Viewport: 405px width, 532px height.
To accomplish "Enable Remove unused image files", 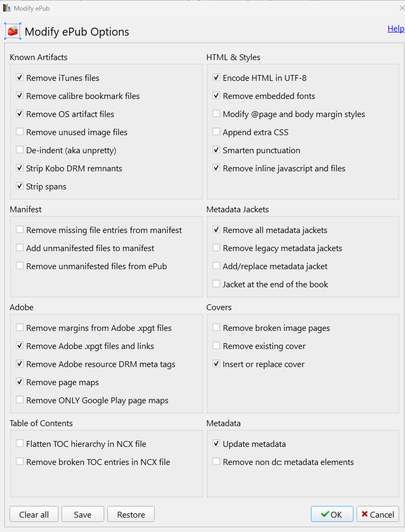I will (x=20, y=132).
